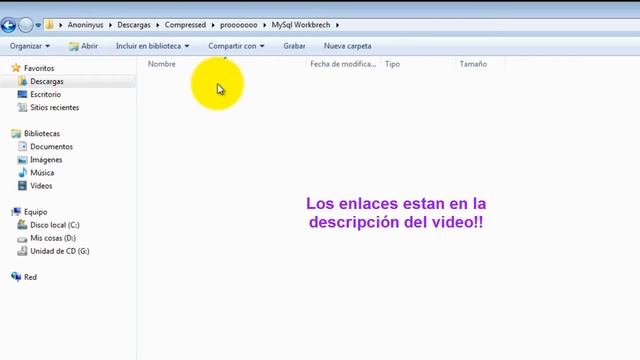This screenshot has width=640, height=360.
Task: Navigate to prooooooo in the breadcrumb
Action: (239, 25)
